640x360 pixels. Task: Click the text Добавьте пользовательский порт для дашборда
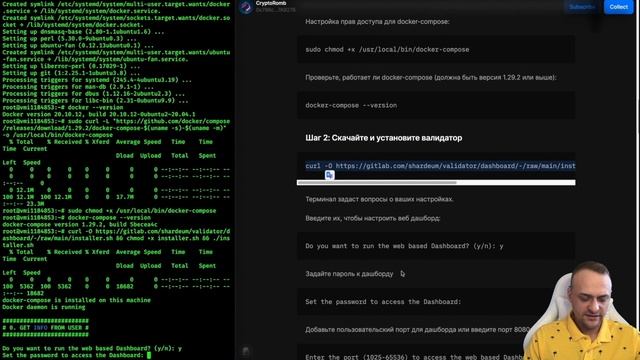click(x=418, y=329)
